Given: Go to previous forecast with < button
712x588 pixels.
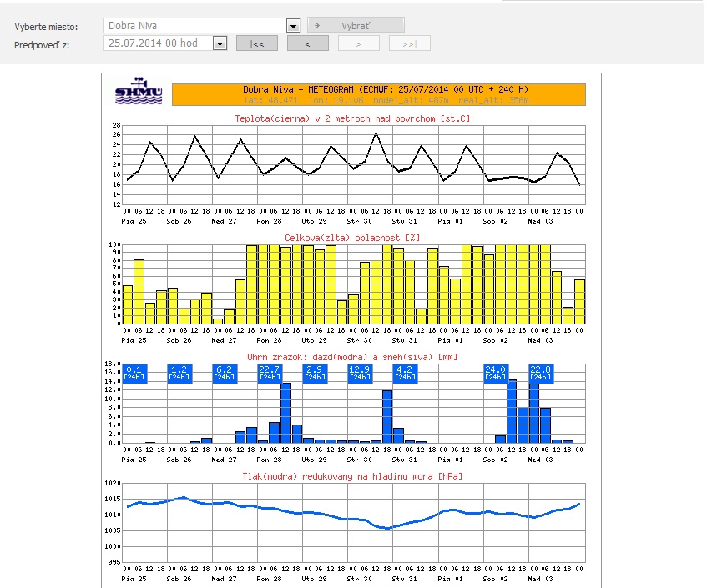Looking at the screenshot, I should tap(308, 43).
